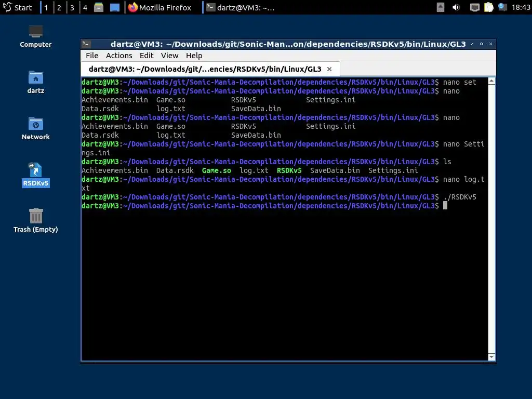532x399 pixels.
Task: Switch to workspace 4
Action: pyautogui.click(x=85, y=7)
